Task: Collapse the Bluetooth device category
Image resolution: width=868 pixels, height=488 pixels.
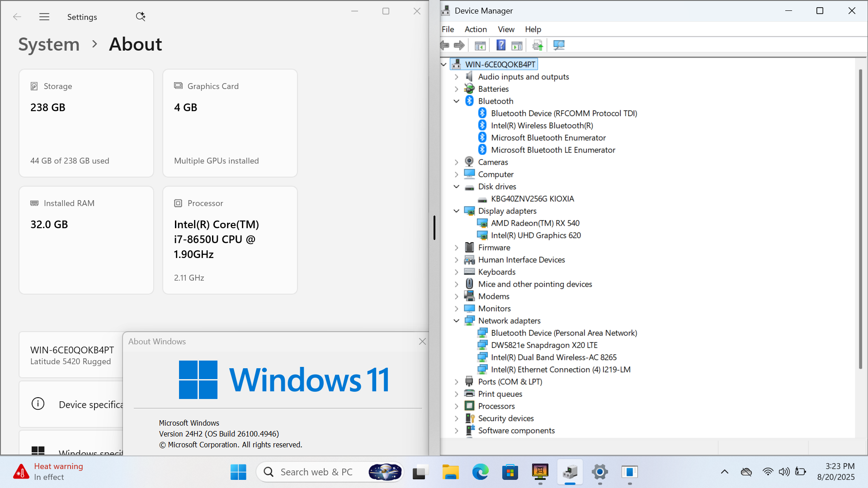Action: (x=457, y=101)
